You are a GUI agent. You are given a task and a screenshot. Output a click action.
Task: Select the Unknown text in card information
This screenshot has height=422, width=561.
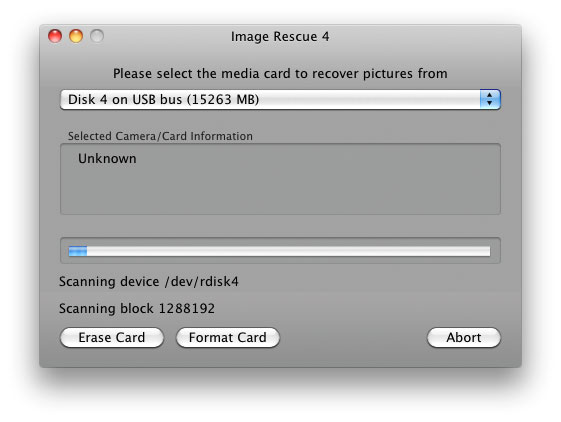coord(107,159)
